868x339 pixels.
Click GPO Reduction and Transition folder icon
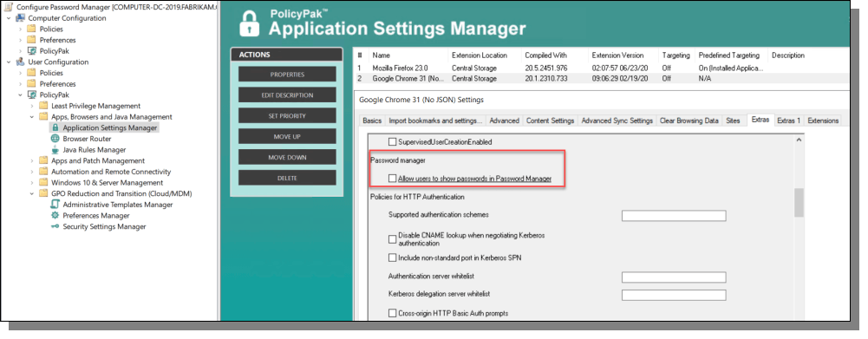click(43, 194)
